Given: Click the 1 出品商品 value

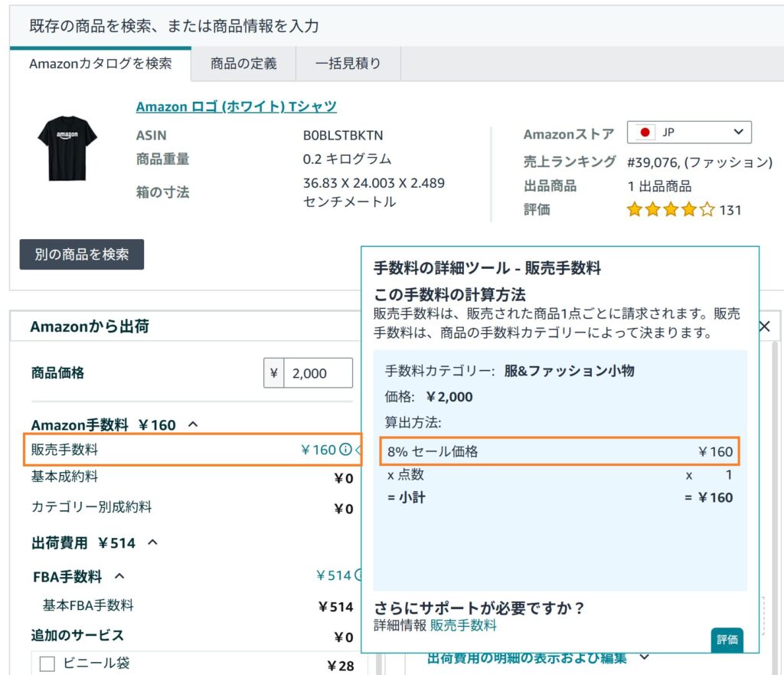Looking at the screenshot, I should coord(659,186).
